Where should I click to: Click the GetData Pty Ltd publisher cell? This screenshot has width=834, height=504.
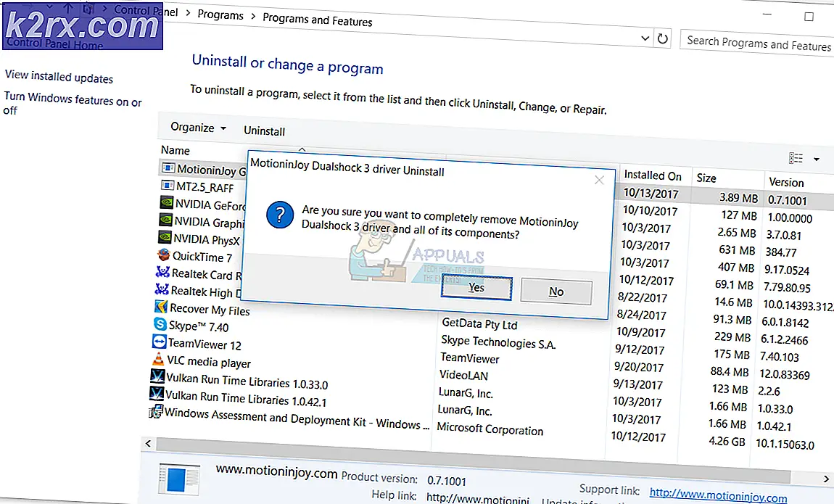click(x=479, y=323)
